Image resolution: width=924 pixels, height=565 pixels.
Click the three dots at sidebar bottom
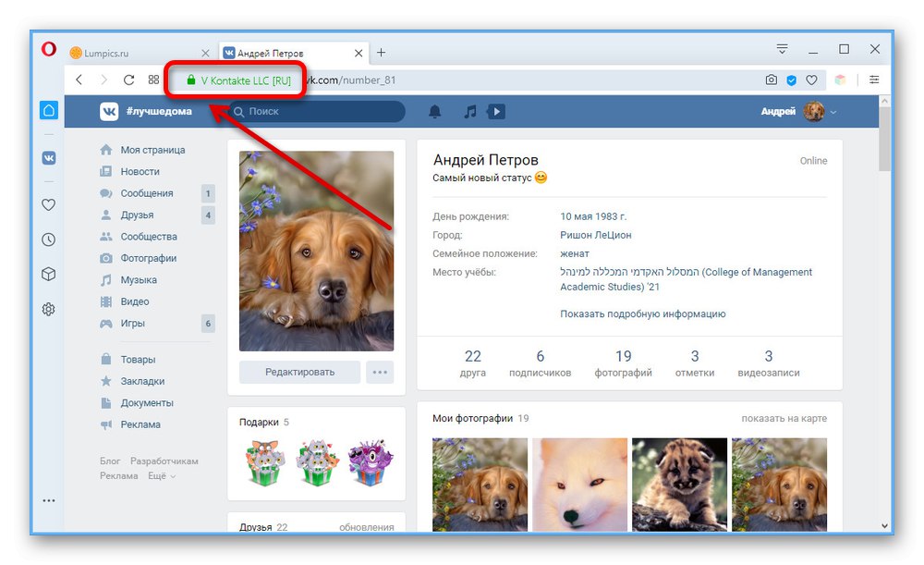point(49,500)
